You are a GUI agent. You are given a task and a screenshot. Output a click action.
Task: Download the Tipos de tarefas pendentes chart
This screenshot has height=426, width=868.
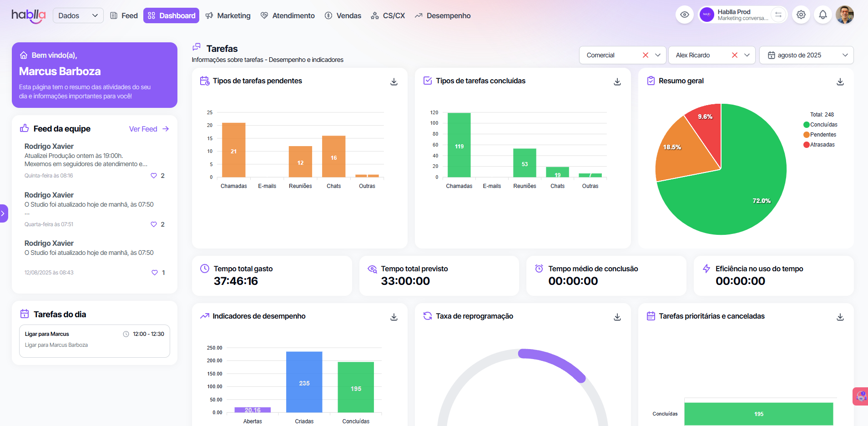pyautogui.click(x=394, y=81)
